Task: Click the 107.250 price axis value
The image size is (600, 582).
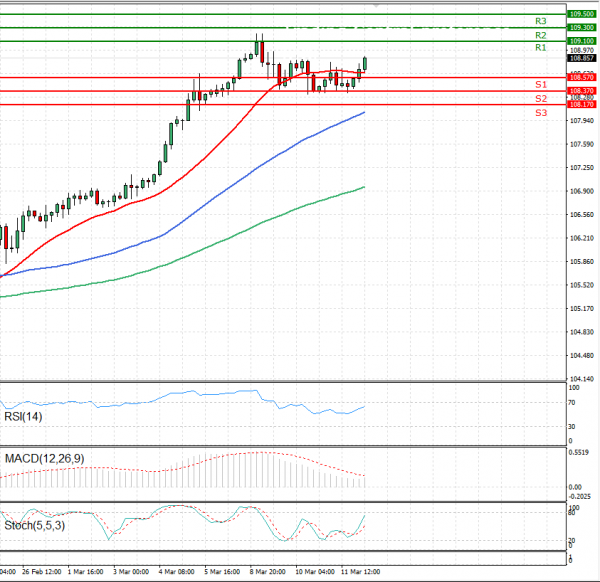Action: pyautogui.click(x=582, y=168)
